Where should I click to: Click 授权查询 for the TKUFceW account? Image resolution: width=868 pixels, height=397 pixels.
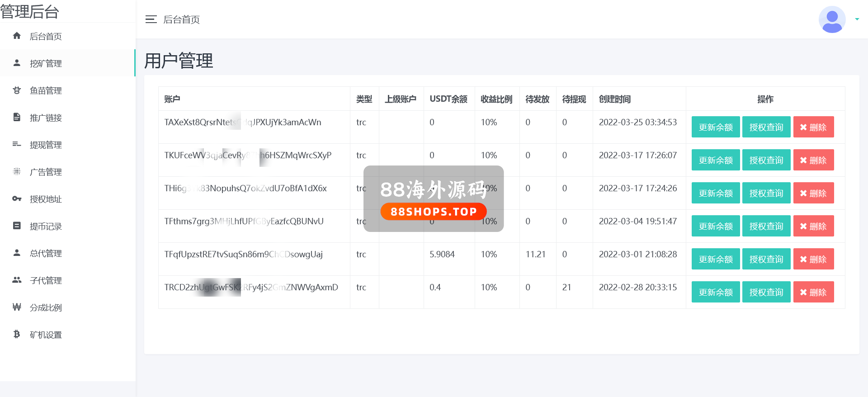click(x=766, y=160)
